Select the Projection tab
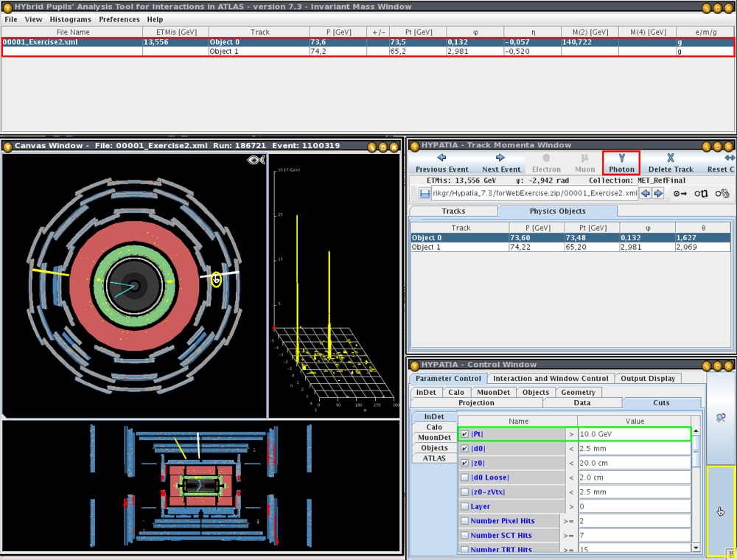 click(x=476, y=403)
